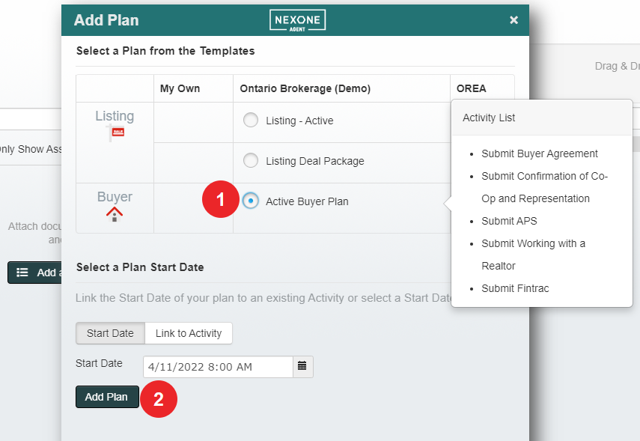Open the calendar date picker
Screen dimensions: 640x441
(303, 366)
